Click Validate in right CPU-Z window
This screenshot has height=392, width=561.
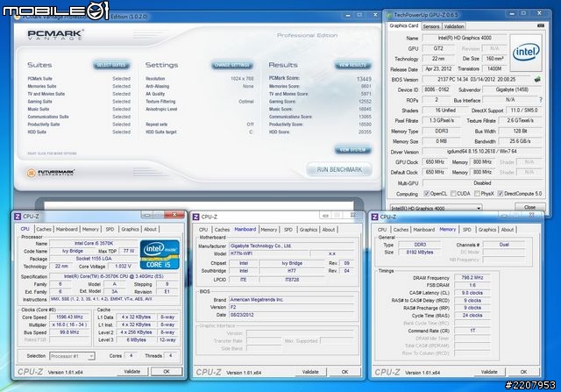coord(489,372)
